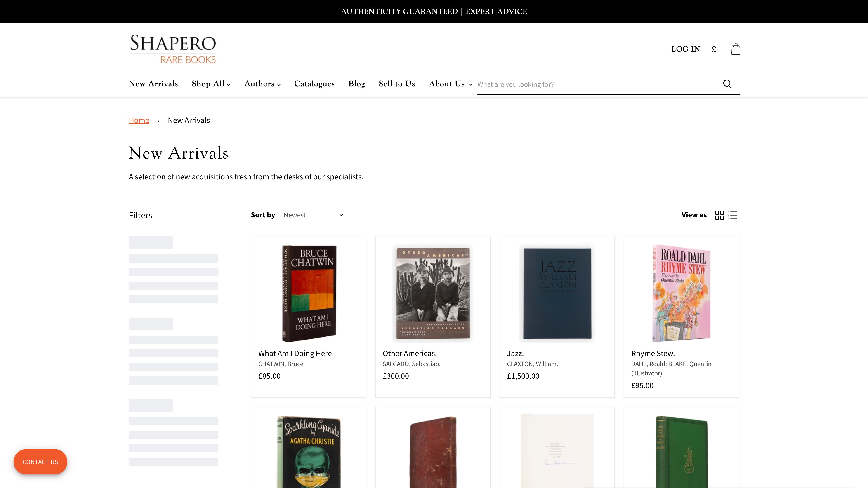Open the £ currency selector
This screenshot has height=488, width=868.
[714, 49]
